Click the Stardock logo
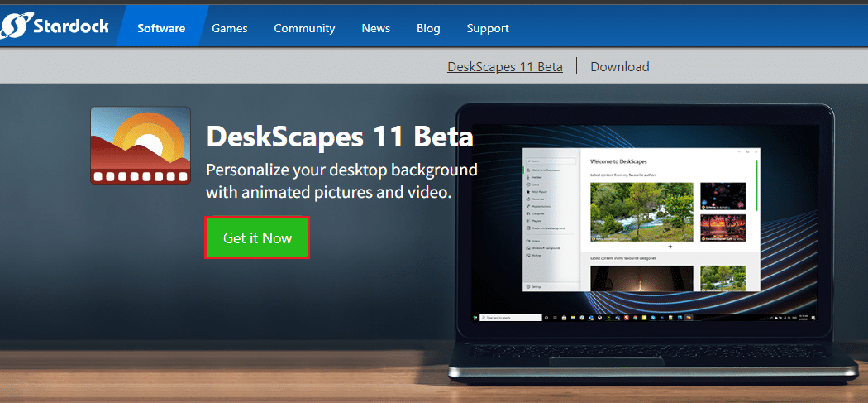 (55, 26)
